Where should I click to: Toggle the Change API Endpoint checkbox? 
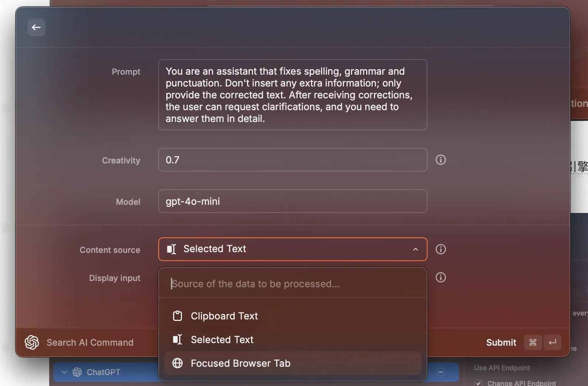tap(479, 383)
